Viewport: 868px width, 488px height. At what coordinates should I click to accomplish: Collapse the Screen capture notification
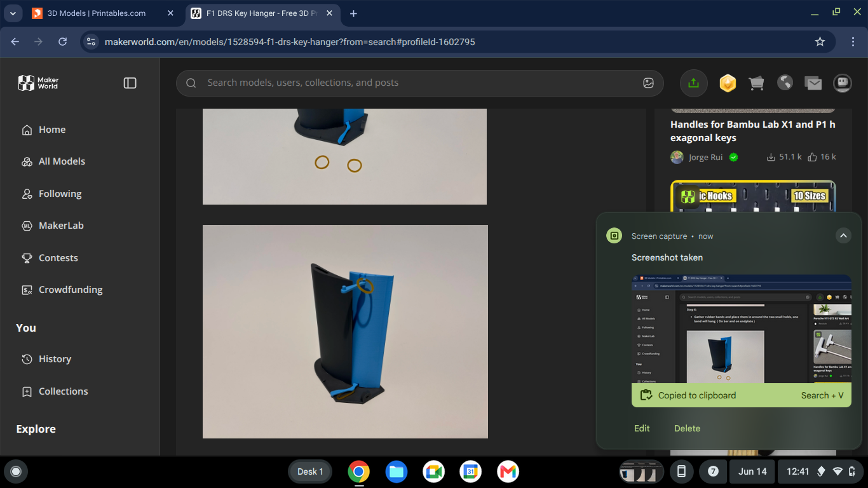click(843, 236)
